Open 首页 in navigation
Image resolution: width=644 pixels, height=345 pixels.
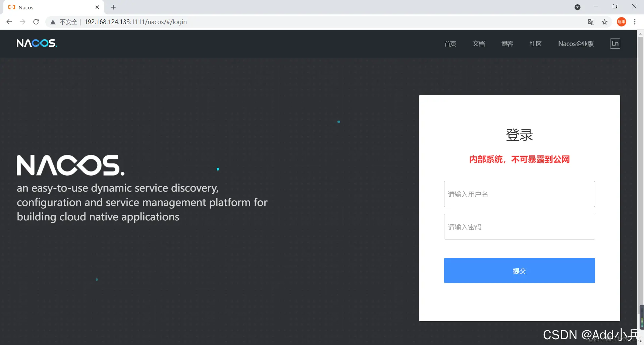pos(450,44)
